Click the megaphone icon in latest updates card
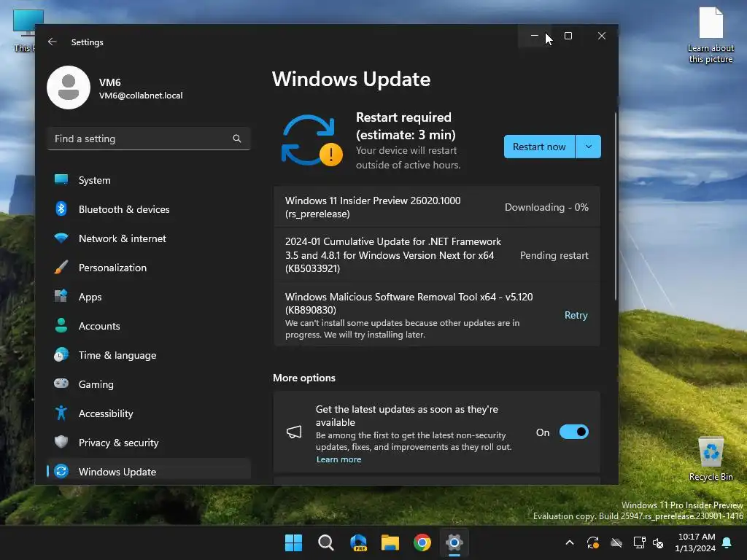The height and width of the screenshot is (560, 747). pos(294,432)
